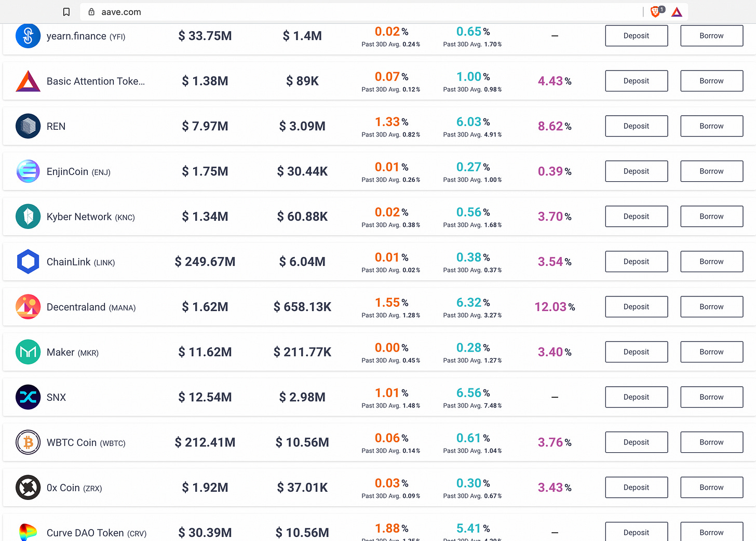This screenshot has width=756, height=541.
Task: Deposit SNX
Action: tap(637, 397)
